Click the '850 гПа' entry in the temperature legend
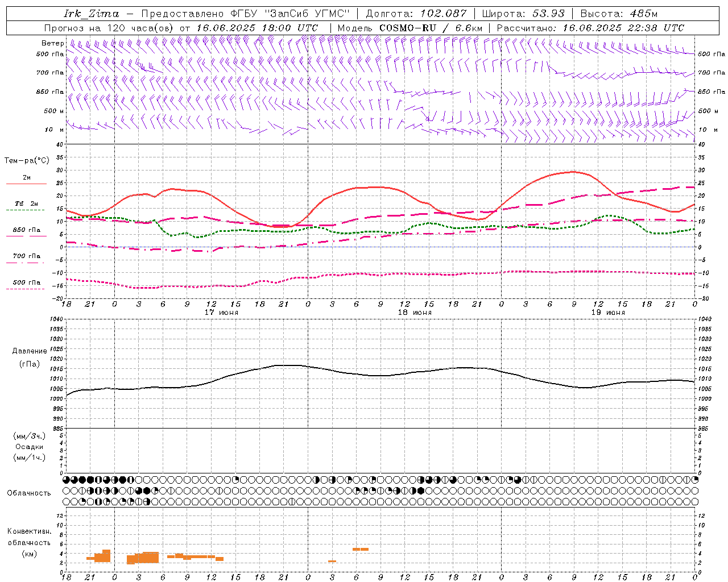728x582 pixels. click(x=27, y=230)
